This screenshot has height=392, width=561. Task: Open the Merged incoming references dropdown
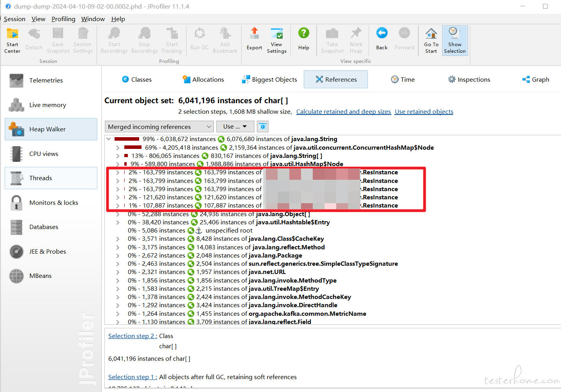pyautogui.click(x=159, y=127)
